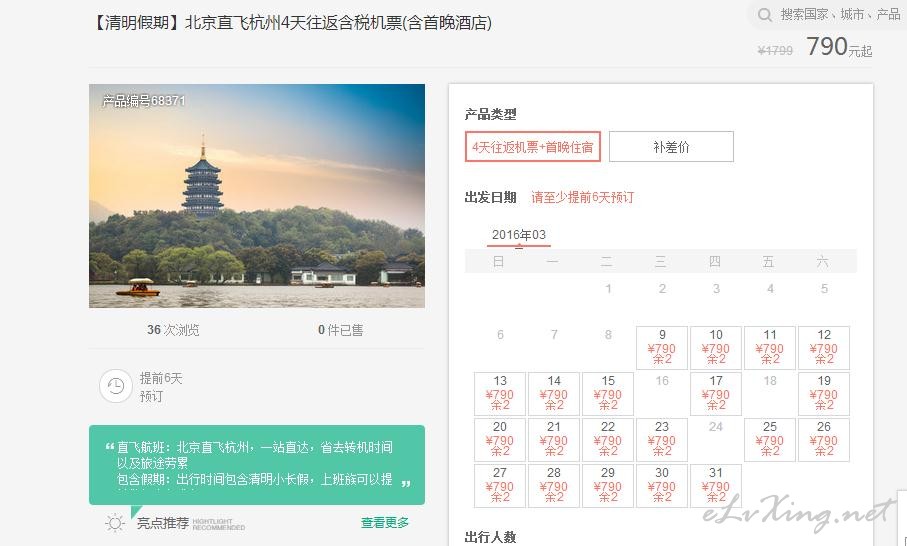Choose departure date March 31
The image size is (907, 546).
tap(716, 486)
